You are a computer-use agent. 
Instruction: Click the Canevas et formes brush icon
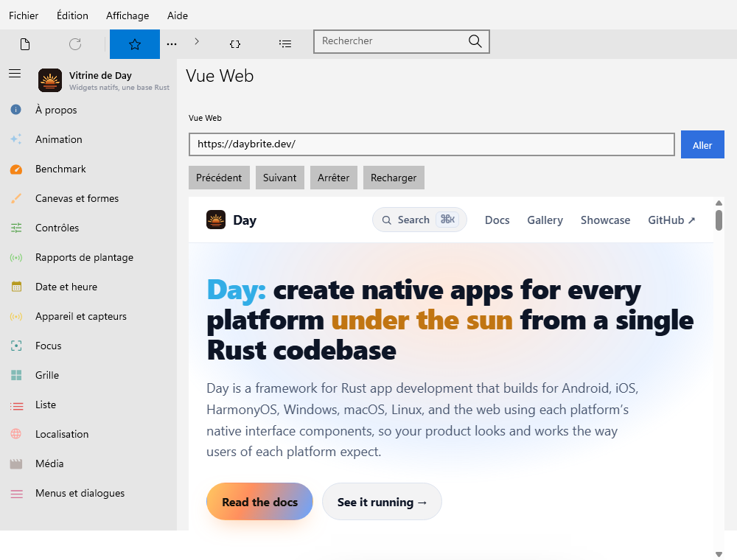[x=16, y=198]
